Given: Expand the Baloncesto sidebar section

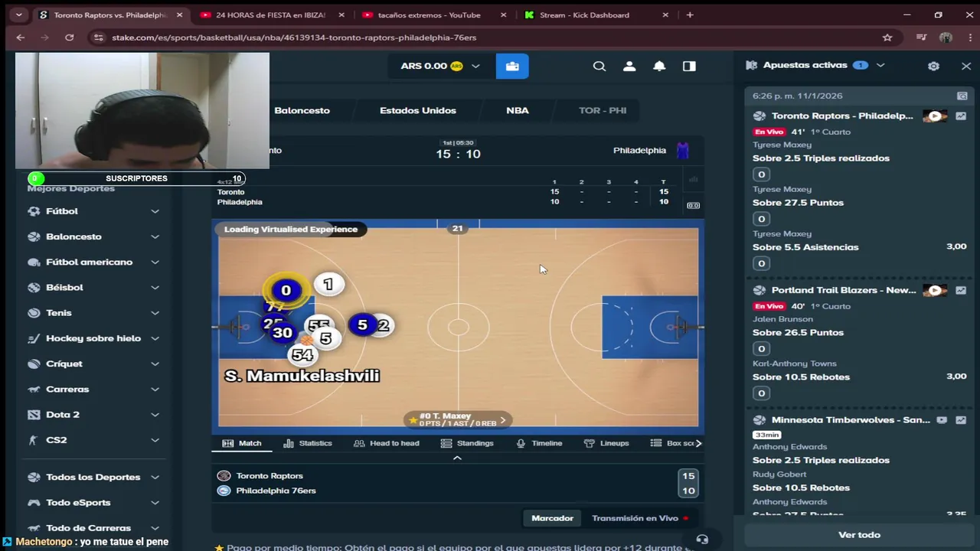Looking at the screenshot, I should [x=155, y=236].
